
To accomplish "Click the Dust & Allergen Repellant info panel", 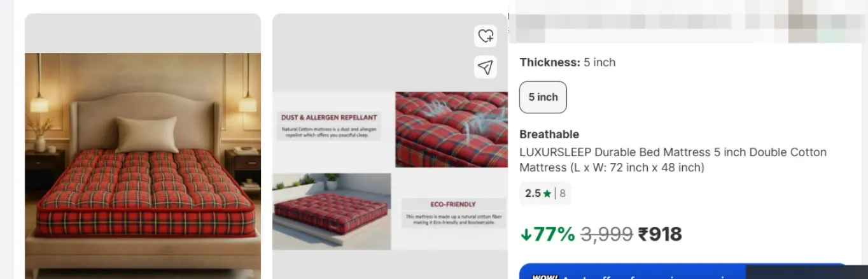I will (x=330, y=125).
